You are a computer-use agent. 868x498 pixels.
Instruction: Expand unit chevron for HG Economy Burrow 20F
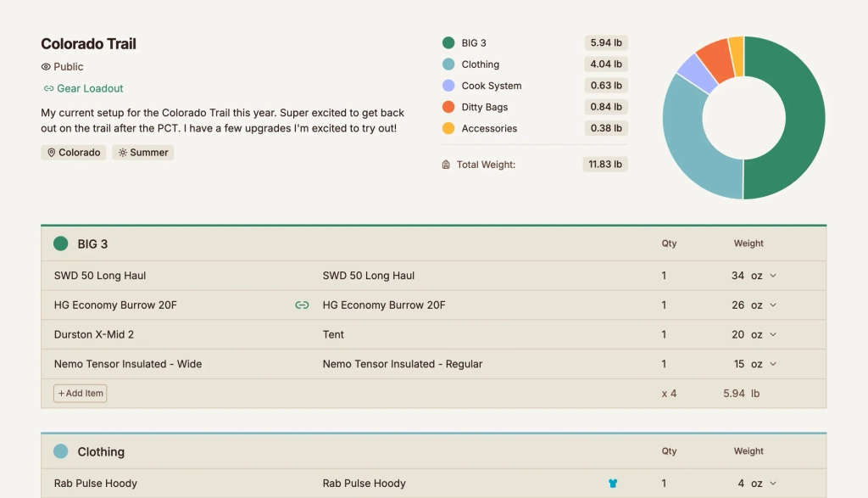coord(772,305)
